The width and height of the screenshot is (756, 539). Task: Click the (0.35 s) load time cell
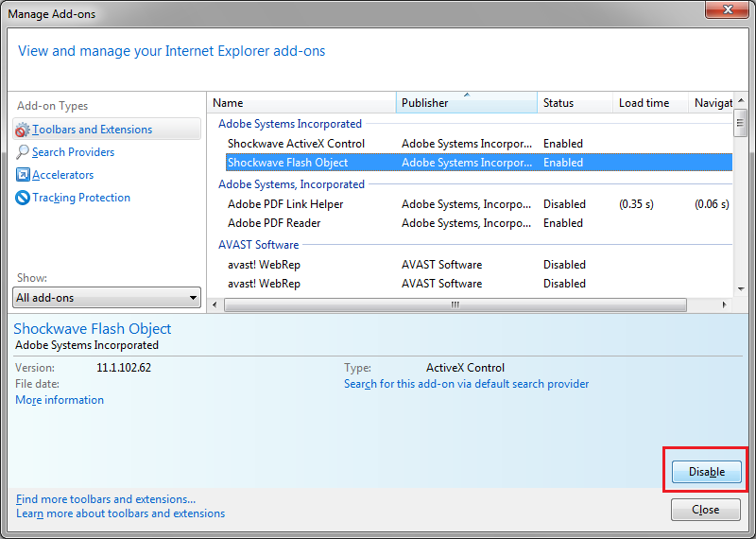(x=636, y=204)
